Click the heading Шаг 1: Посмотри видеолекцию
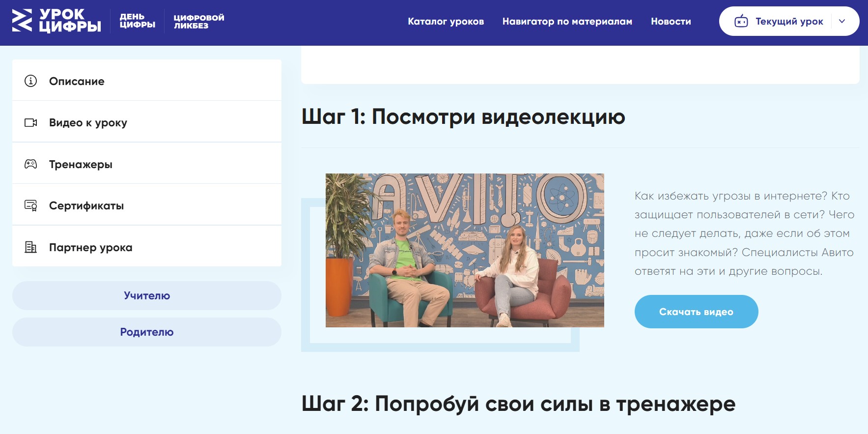This screenshot has width=868, height=434. pyautogui.click(x=463, y=117)
